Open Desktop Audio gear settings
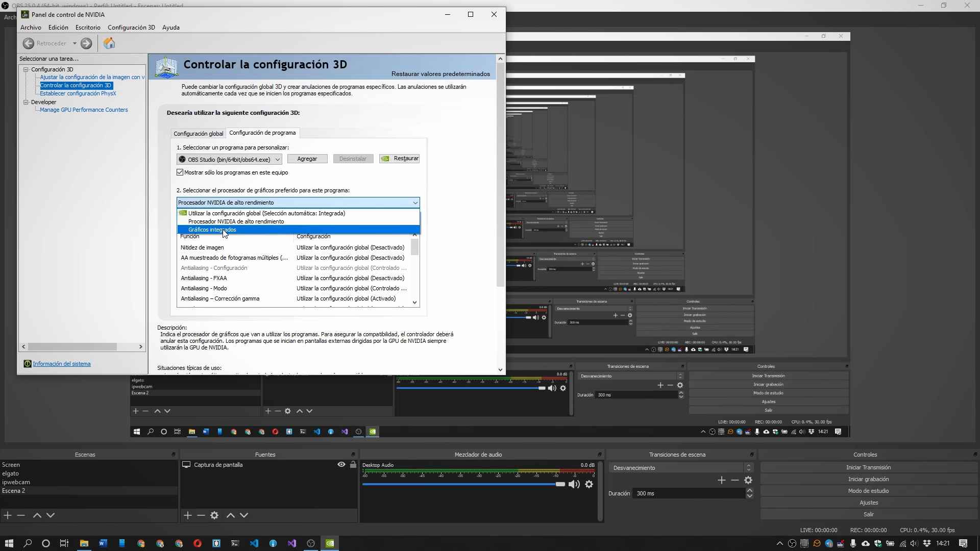980x551 pixels. pyautogui.click(x=589, y=484)
